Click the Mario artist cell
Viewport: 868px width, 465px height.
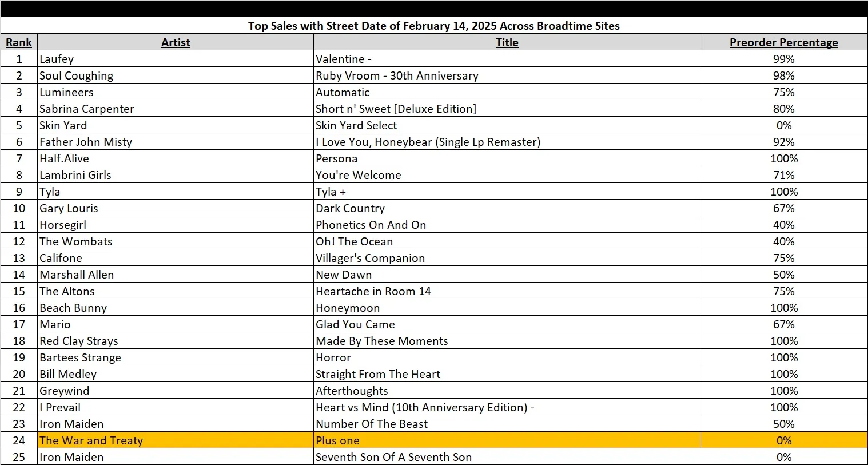[x=176, y=324]
